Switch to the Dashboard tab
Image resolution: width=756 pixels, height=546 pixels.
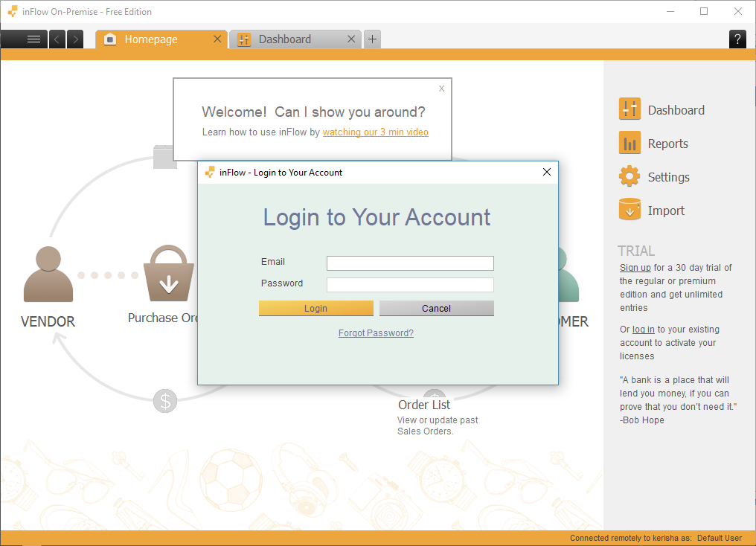click(295, 39)
